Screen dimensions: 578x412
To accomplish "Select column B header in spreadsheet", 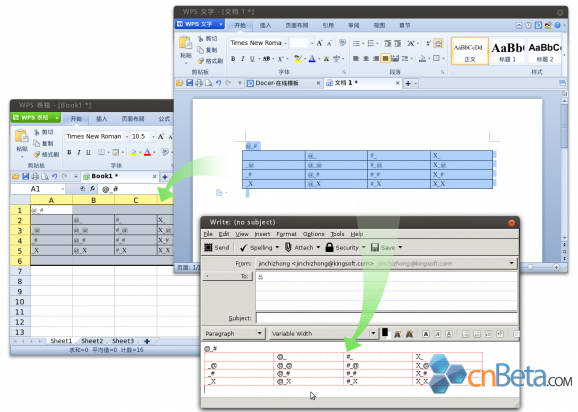I will point(94,200).
